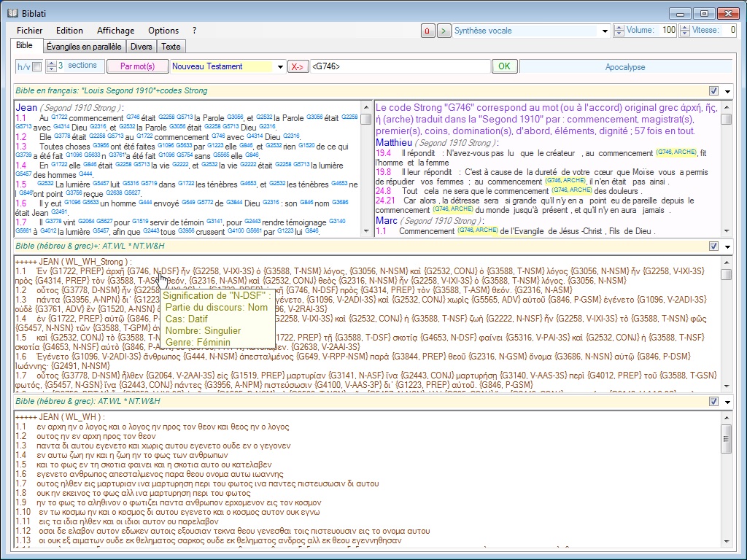Click the Vitesse spinner arrows

684,31
